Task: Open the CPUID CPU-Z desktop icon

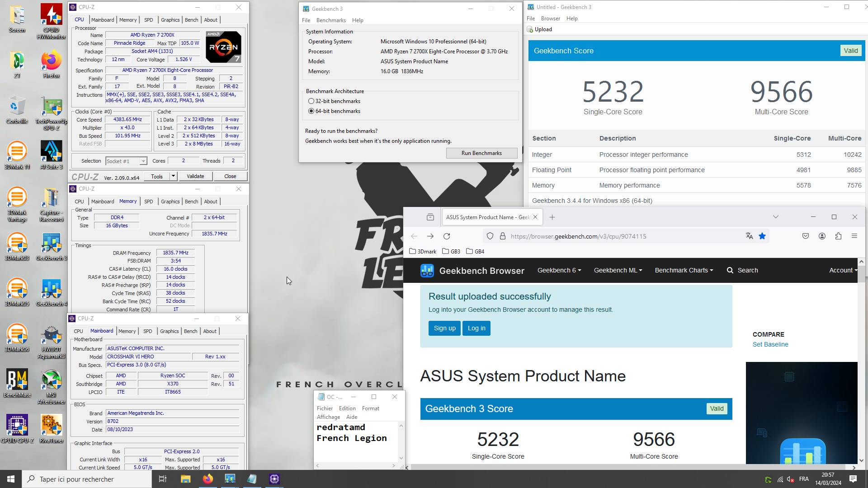Action: (17, 429)
